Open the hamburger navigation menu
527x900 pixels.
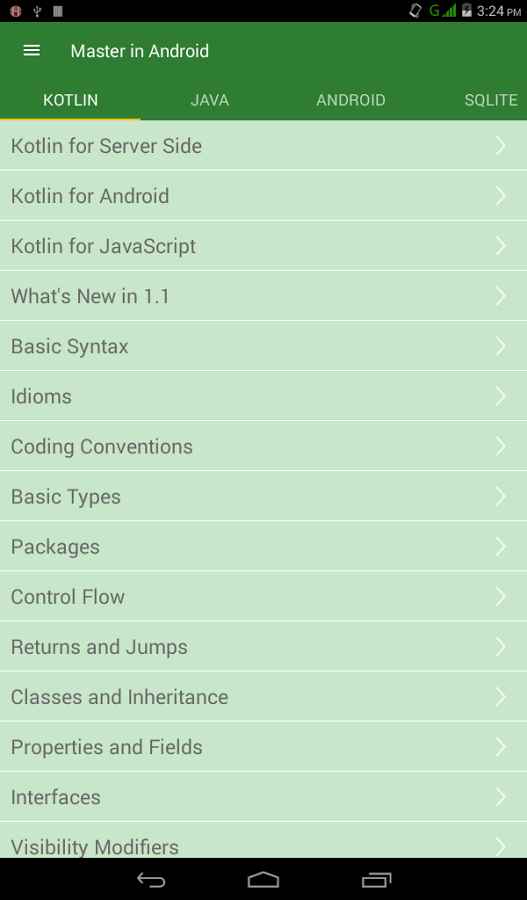pyautogui.click(x=32, y=51)
